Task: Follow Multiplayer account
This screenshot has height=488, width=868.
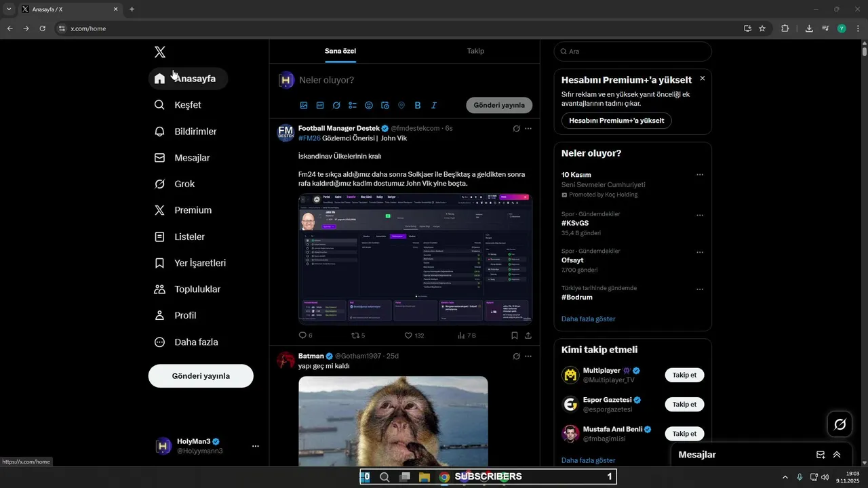Action: click(x=684, y=375)
